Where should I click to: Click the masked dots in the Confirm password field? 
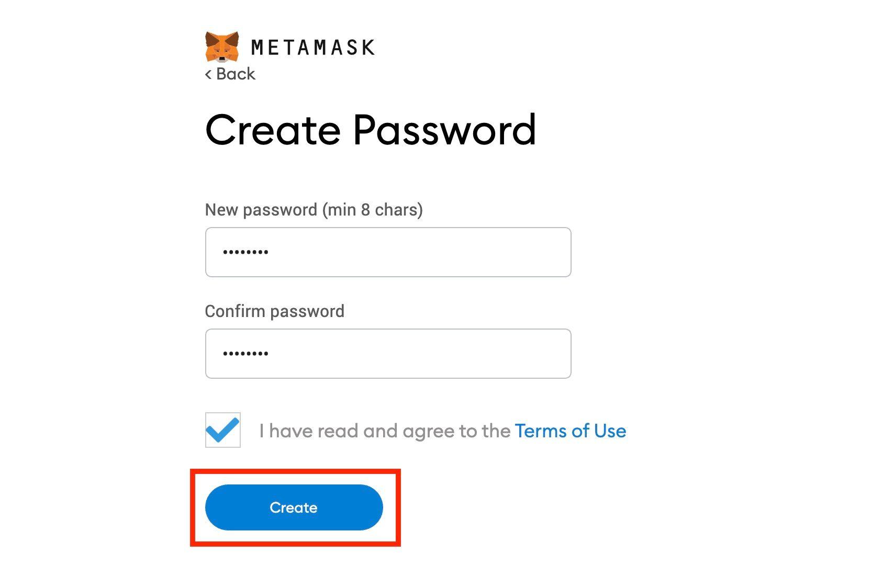(245, 354)
